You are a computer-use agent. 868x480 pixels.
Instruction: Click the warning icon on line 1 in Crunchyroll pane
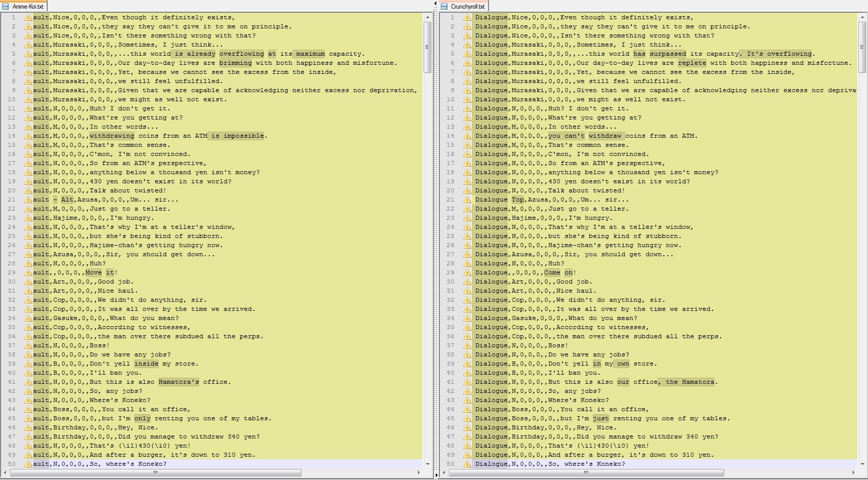pos(467,17)
